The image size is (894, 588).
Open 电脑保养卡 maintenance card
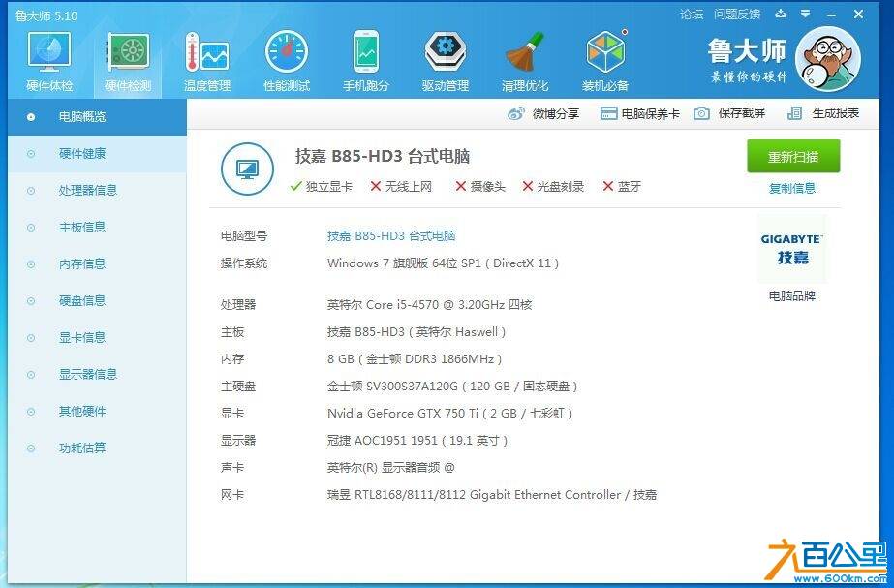[x=640, y=113]
